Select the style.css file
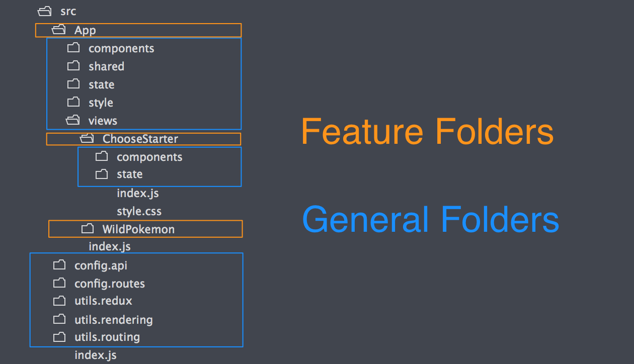634x364 pixels. pos(139,211)
